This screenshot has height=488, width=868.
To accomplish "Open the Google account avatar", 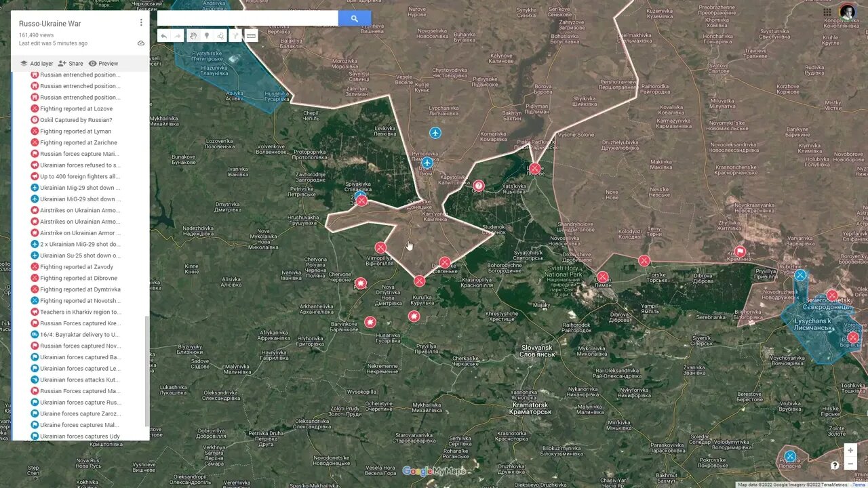I will [847, 12].
